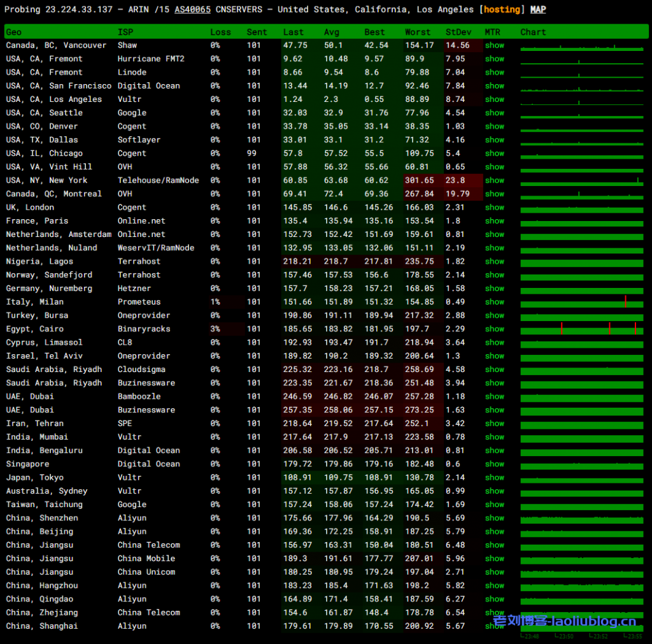Show MTR for Canada, BC, Vancouver Shaw
The width and height of the screenshot is (652, 644).
(494, 45)
